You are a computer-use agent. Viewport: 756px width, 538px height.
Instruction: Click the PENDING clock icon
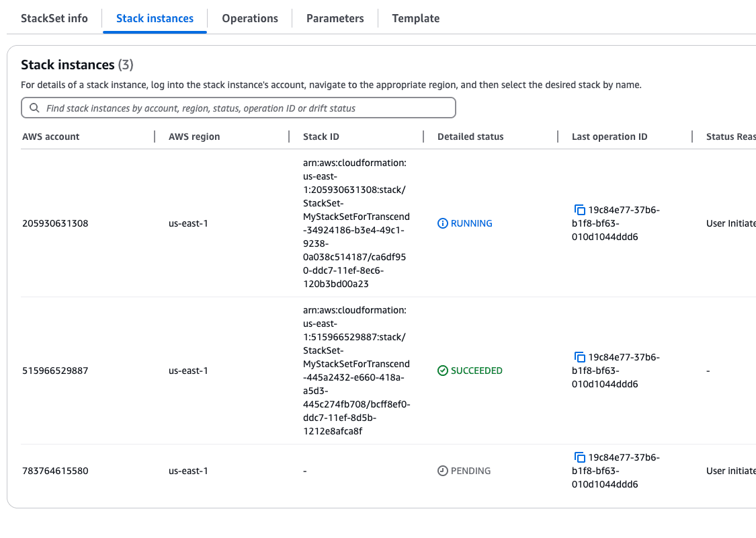click(442, 471)
